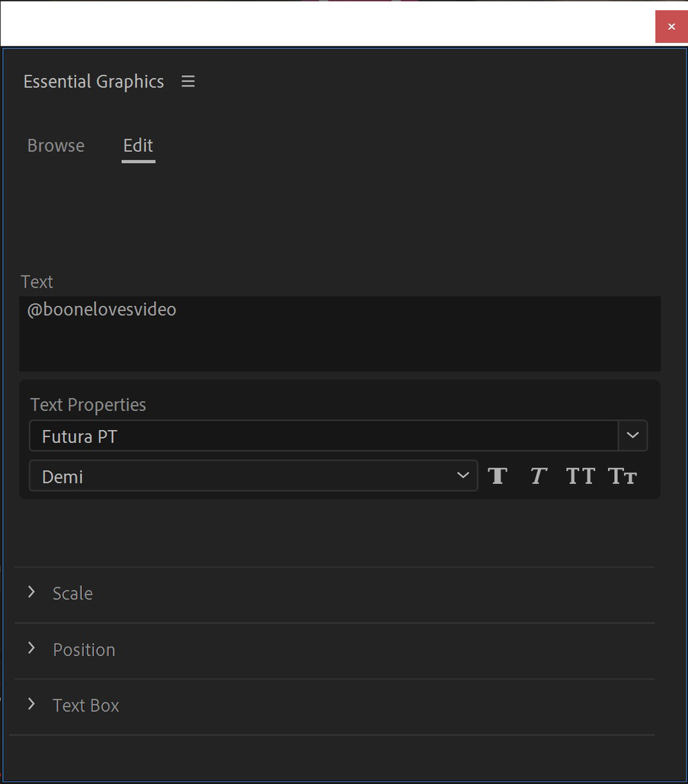Click the Futura PT font name field

[x=323, y=436]
